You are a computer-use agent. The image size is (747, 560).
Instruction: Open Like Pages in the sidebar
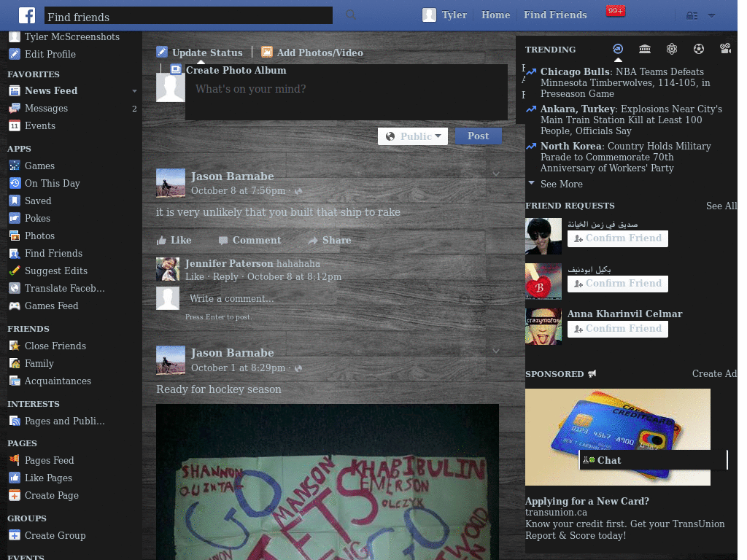pos(49,478)
